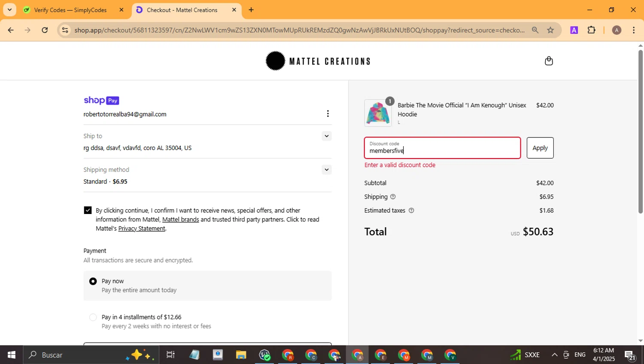Open the notification center icon
The width and height of the screenshot is (644, 364).
click(630, 355)
